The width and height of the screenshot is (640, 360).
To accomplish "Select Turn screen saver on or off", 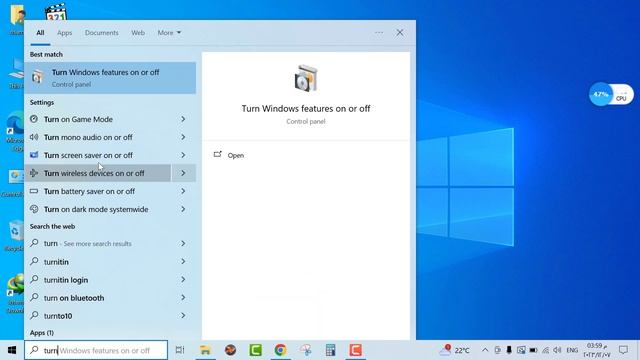I will pyautogui.click(x=98, y=155).
